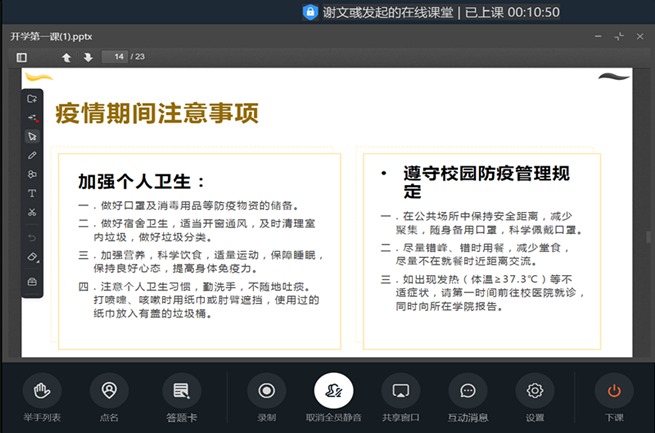Toggle the slide thumbnail sidebar panel
Screen dimensions: 655x433
coord(22,57)
